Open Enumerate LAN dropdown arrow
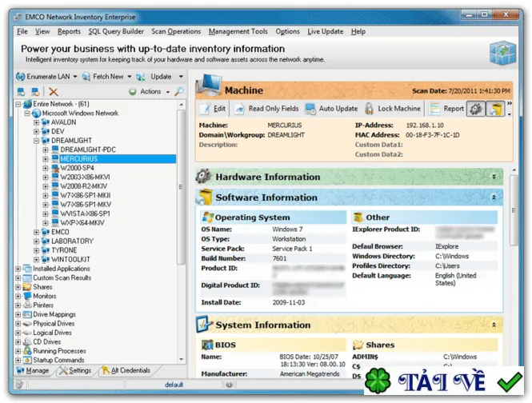 point(75,77)
